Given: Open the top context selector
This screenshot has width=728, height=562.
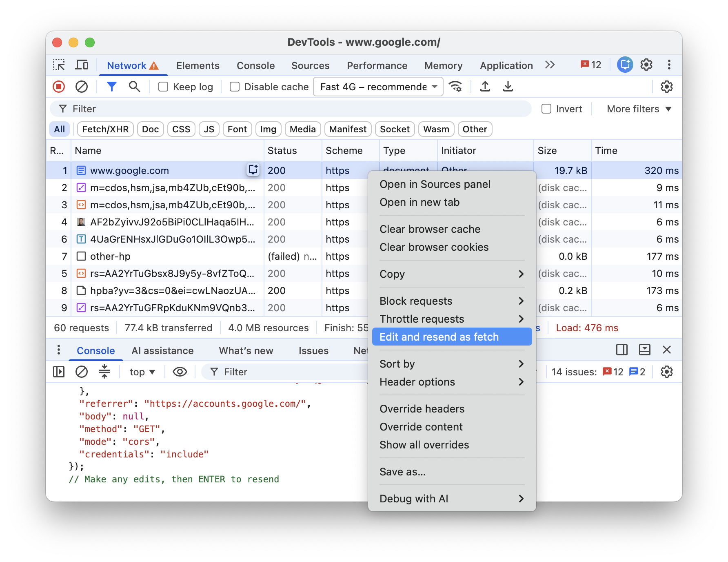Looking at the screenshot, I should pos(142,372).
